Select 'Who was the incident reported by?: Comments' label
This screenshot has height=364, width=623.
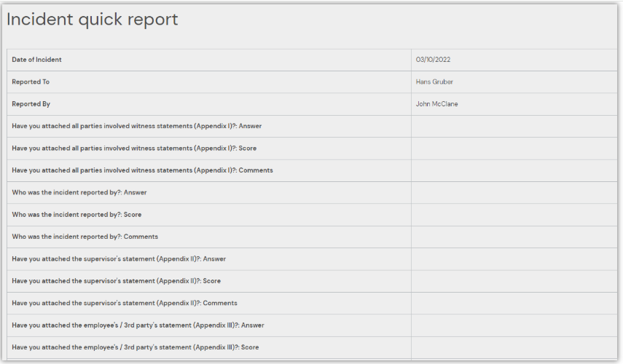tap(85, 237)
